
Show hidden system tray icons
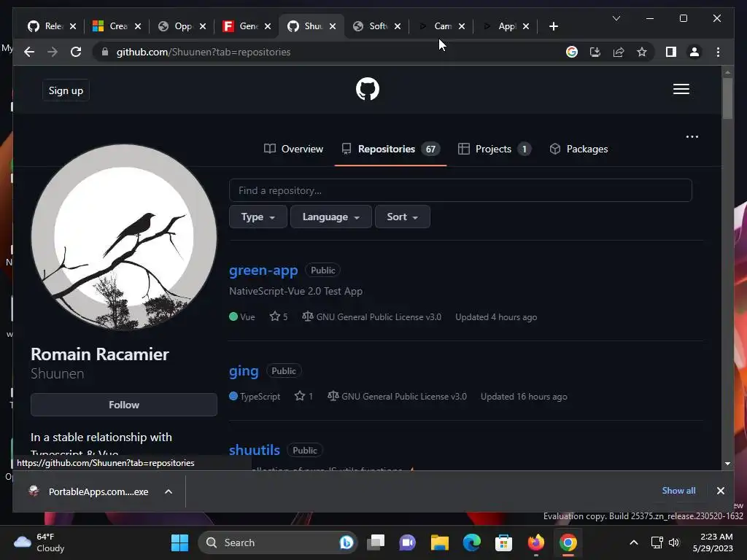634,542
